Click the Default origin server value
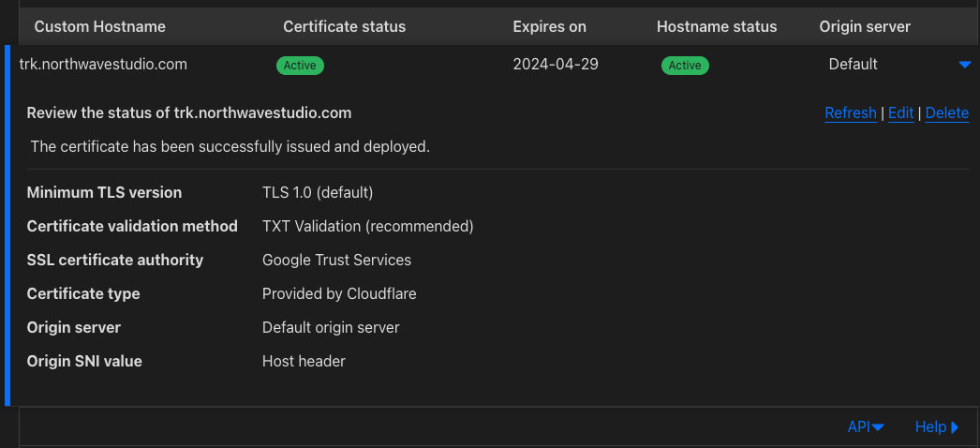 (x=331, y=327)
